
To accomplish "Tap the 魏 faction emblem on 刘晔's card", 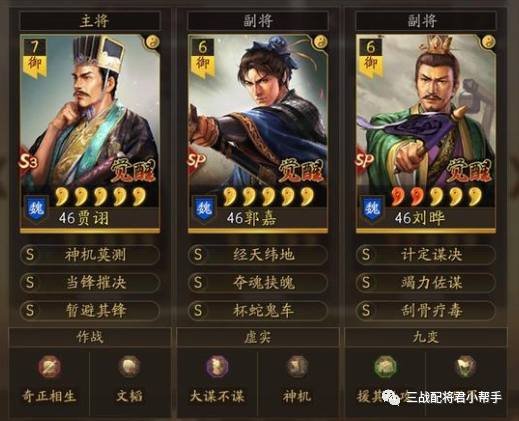I will [x=372, y=209].
